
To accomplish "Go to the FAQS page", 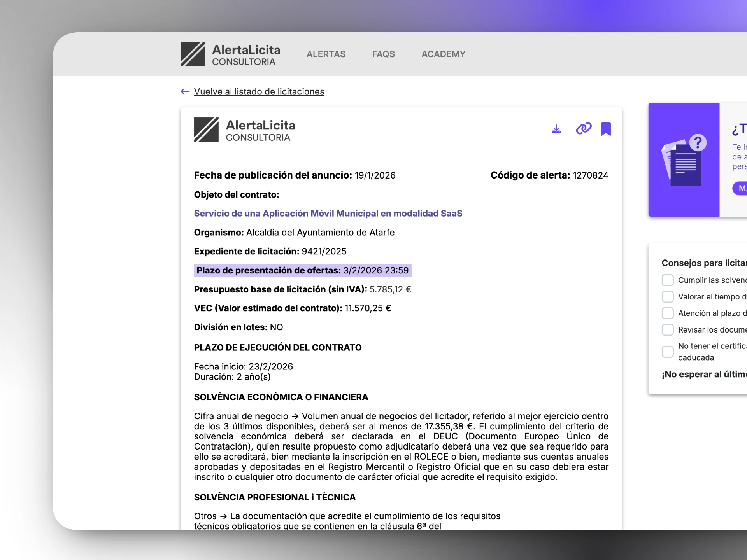I will pyautogui.click(x=383, y=54).
